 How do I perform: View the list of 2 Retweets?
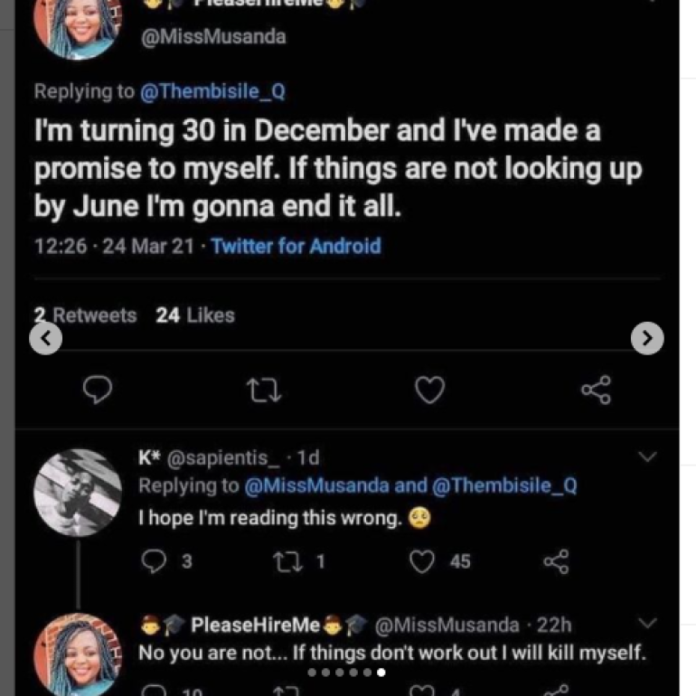click(x=86, y=315)
